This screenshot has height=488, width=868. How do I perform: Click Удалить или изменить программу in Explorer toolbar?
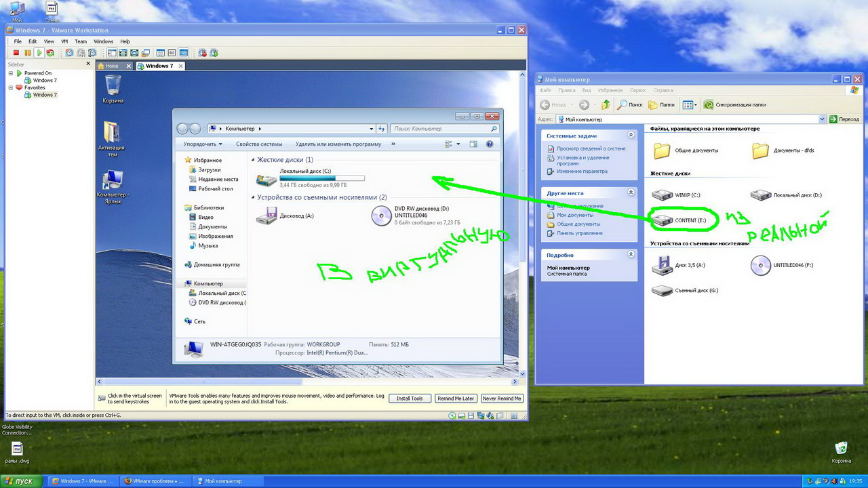[x=338, y=144]
